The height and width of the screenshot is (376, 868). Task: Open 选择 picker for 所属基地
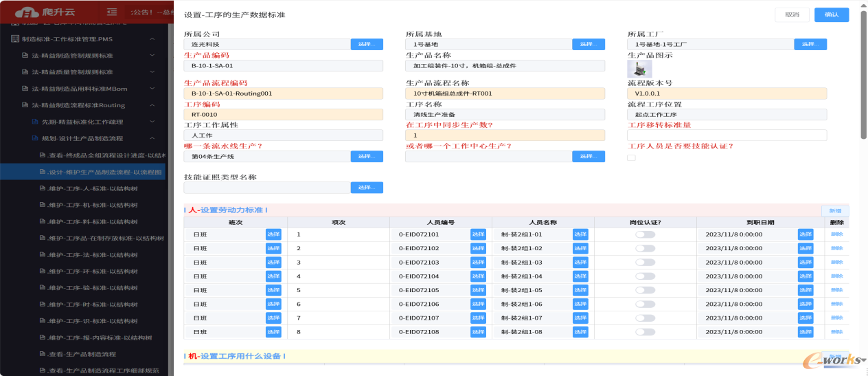click(x=589, y=44)
